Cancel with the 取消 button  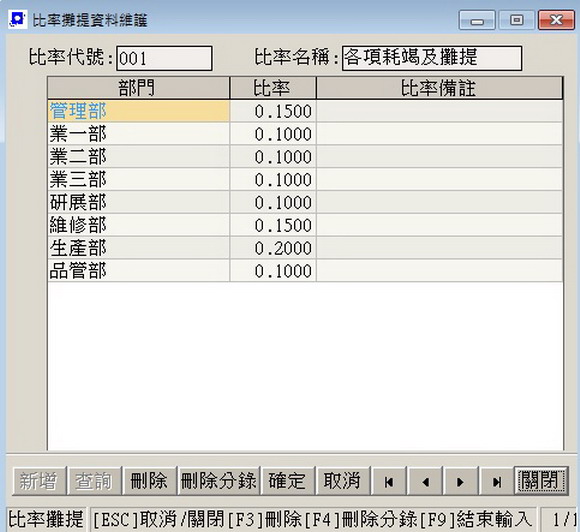tap(343, 481)
